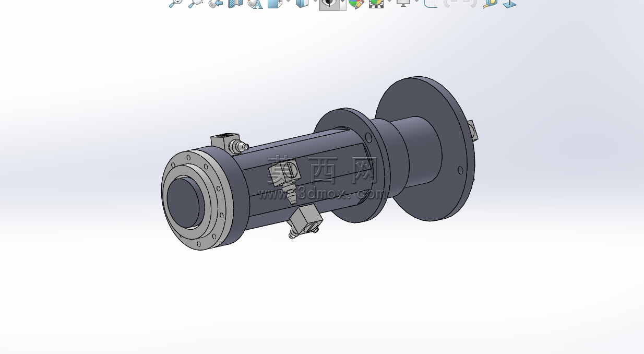This screenshot has height=354, width=644.
Task: Click the Apply Scene checkered icon
Action: [x=376, y=3]
